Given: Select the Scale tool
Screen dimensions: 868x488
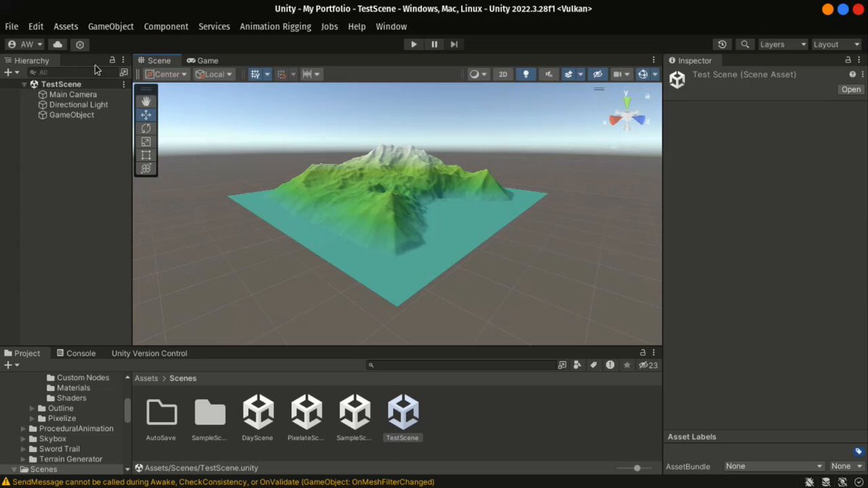Looking at the screenshot, I should click(x=146, y=142).
